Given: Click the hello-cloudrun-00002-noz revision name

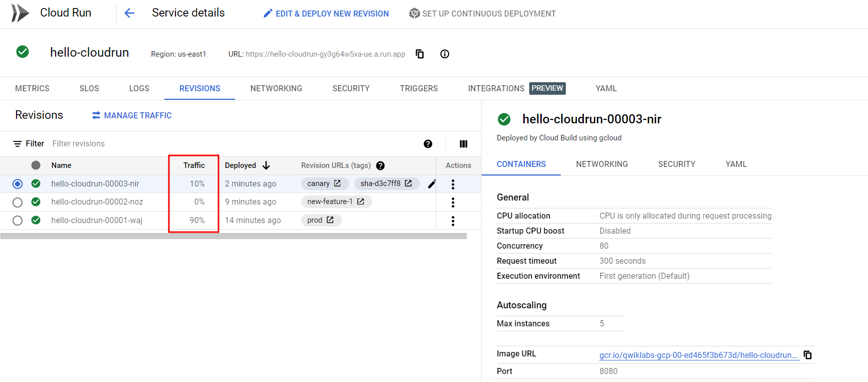Looking at the screenshot, I should (x=97, y=202).
